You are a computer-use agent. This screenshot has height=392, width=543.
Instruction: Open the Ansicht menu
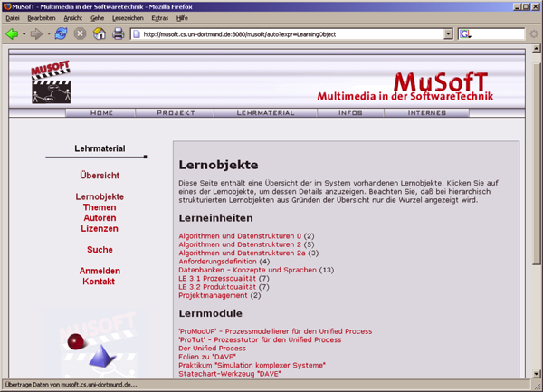point(73,18)
